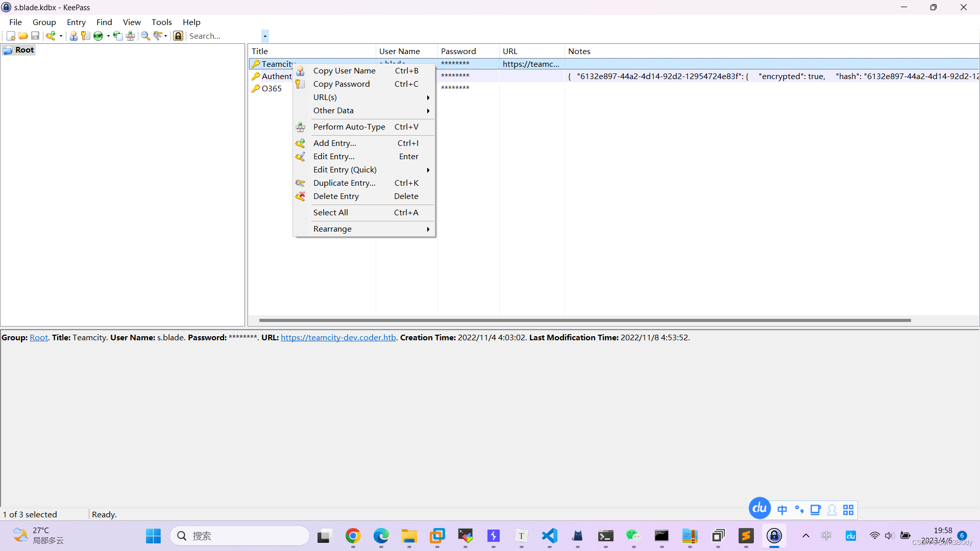Choose Edit Entry... in context menu
The height and width of the screenshot is (551, 980).
pos(364,156)
